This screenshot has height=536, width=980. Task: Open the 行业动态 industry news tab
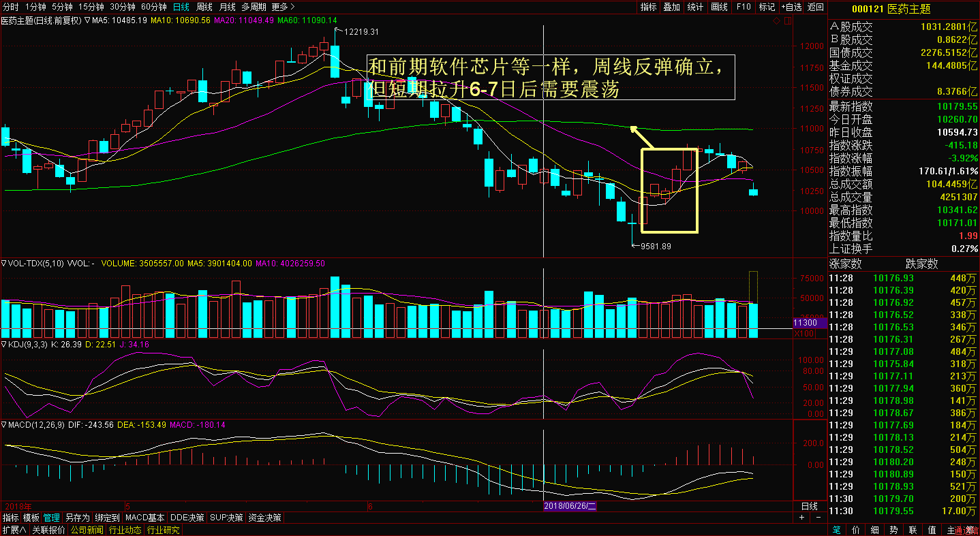[x=125, y=530]
